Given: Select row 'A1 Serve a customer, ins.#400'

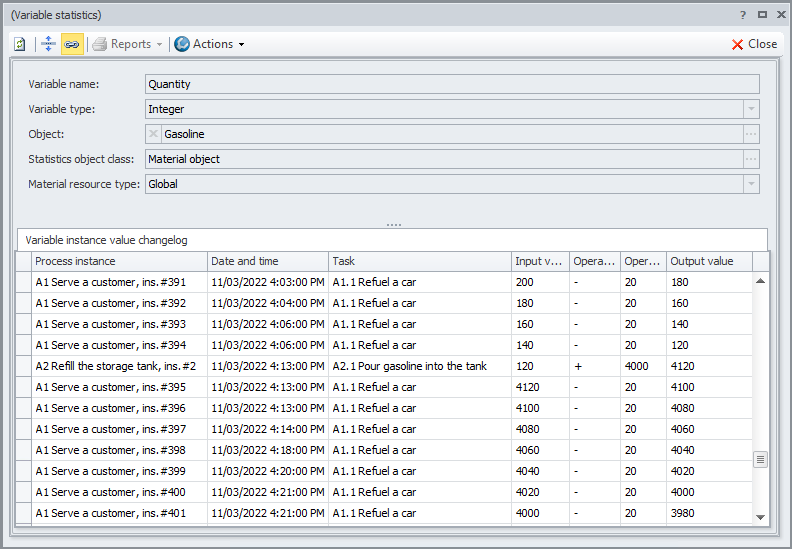Looking at the screenshot, I should tap(384, 492).
